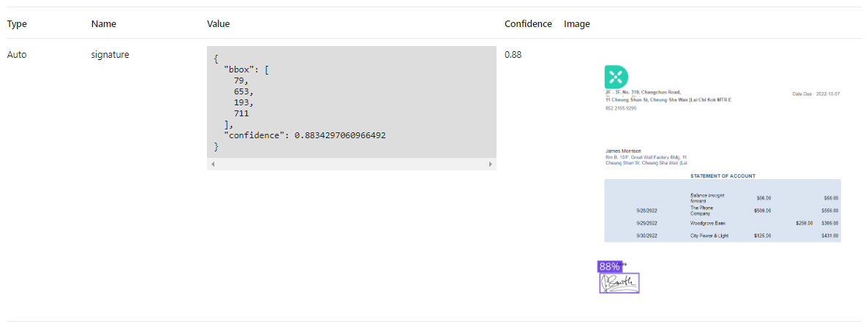
Task: Click inside the bbox JSON value box
Action: click(351, 102)
